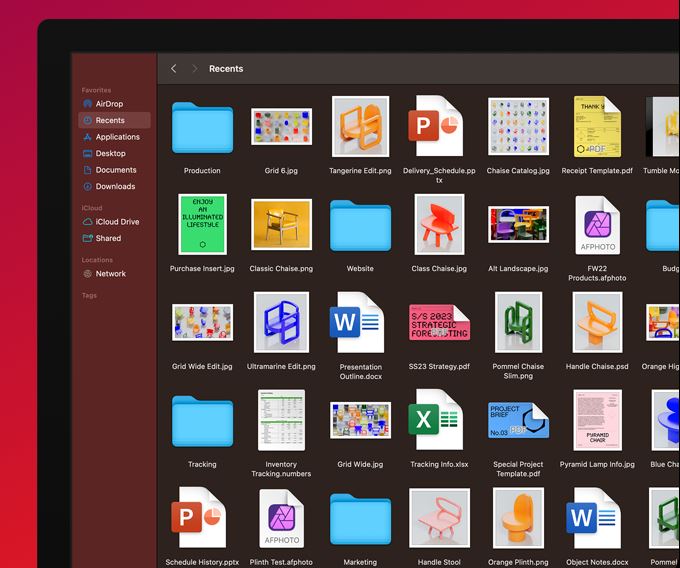680x568 pixels.
Task: Select the Handle Stool thumbnail
Action: [439, 518]
